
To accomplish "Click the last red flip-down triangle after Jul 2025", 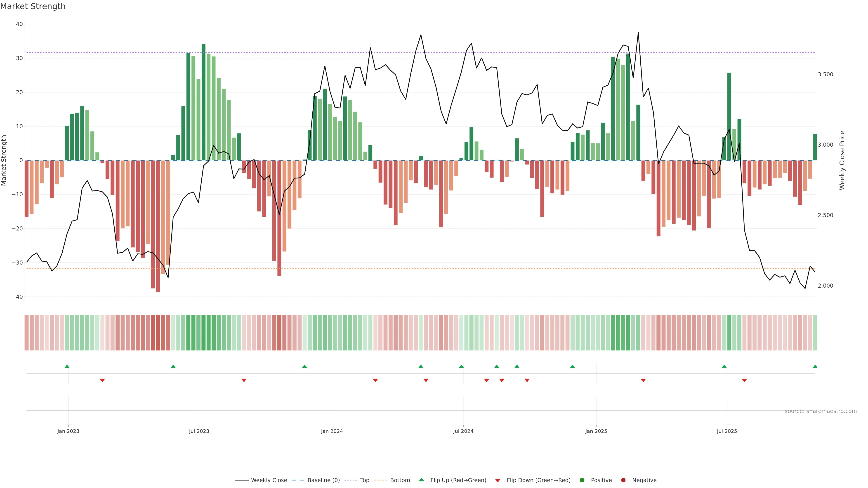I will pyautogui.click(x=744, y=380).
